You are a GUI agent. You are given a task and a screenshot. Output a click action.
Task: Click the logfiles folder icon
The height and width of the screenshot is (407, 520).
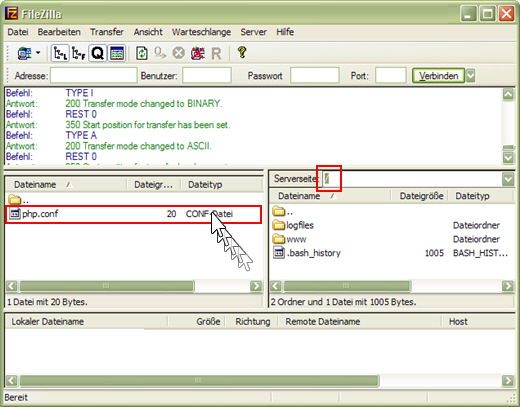click(x=279, y=225)
